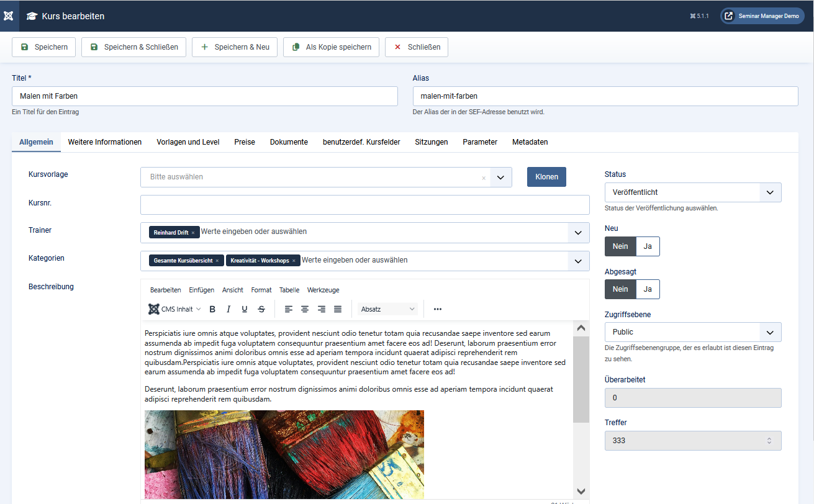
Task: Click the Kursnr. input field
Action: (364, 205)
